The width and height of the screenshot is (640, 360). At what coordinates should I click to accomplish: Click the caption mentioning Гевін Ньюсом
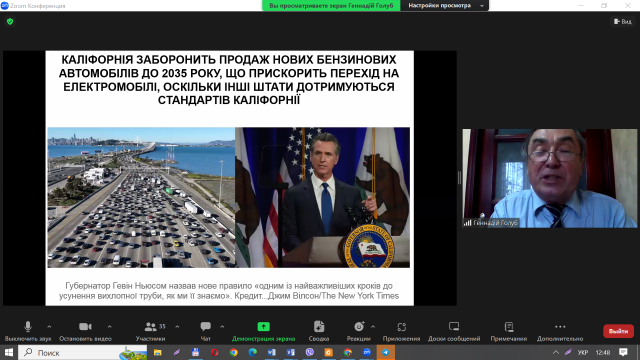[229, 291]
